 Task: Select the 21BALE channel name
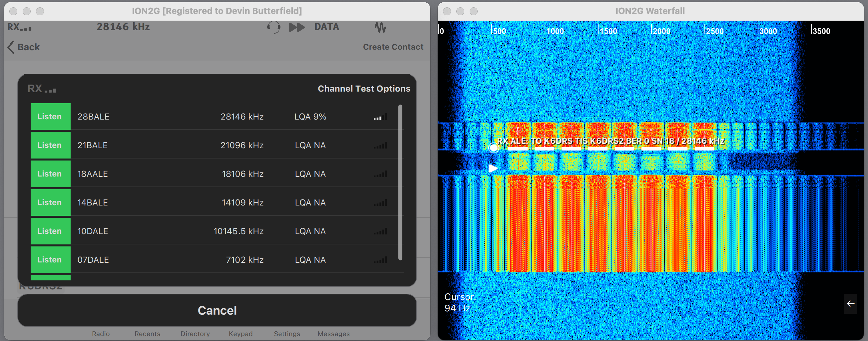click(92, 145)
